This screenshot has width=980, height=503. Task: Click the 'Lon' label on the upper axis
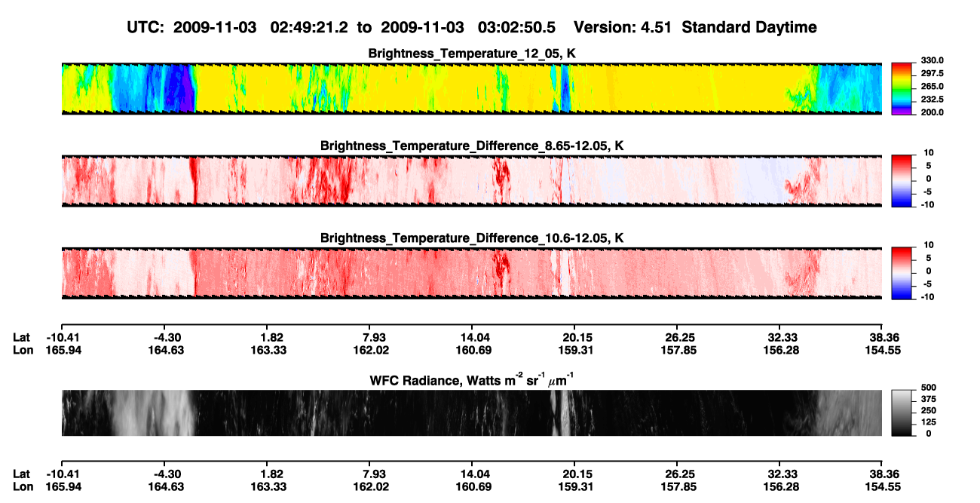point(23,350)
